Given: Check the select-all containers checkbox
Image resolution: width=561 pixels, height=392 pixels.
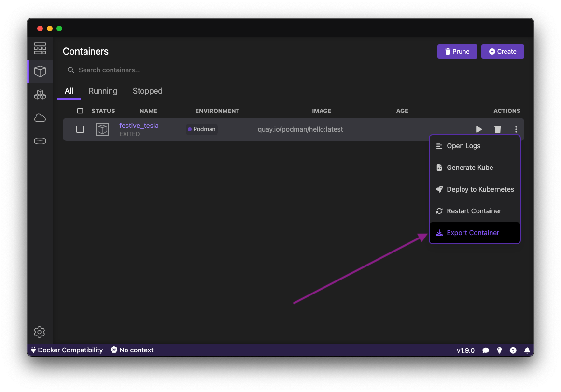Looking at the screenshot, I should (80, 111).
